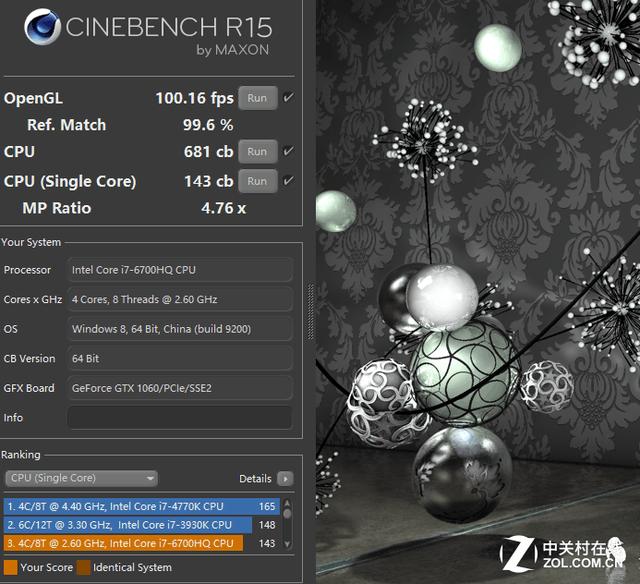Click the MP Ratio value 4.76 x
Screen dimensions: 640x584
tap(223, 208)
